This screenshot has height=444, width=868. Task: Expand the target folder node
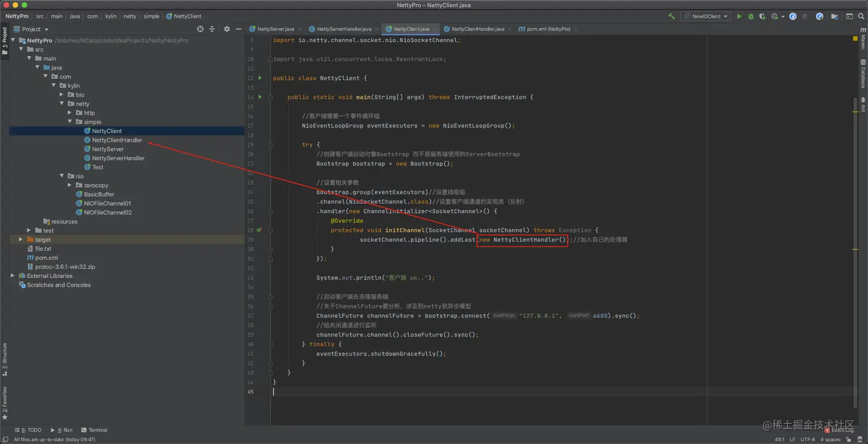pos(21,240)
